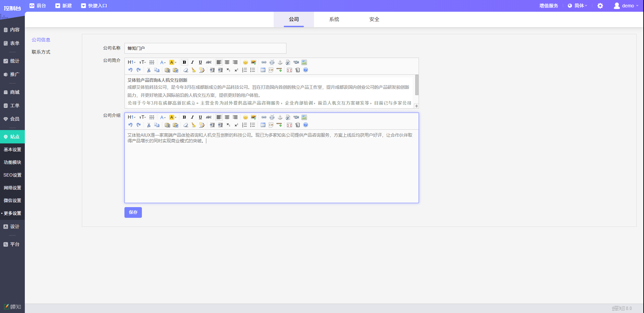Click the cut scissors icon in 公司简介 toolbar

tap(149, 70)
